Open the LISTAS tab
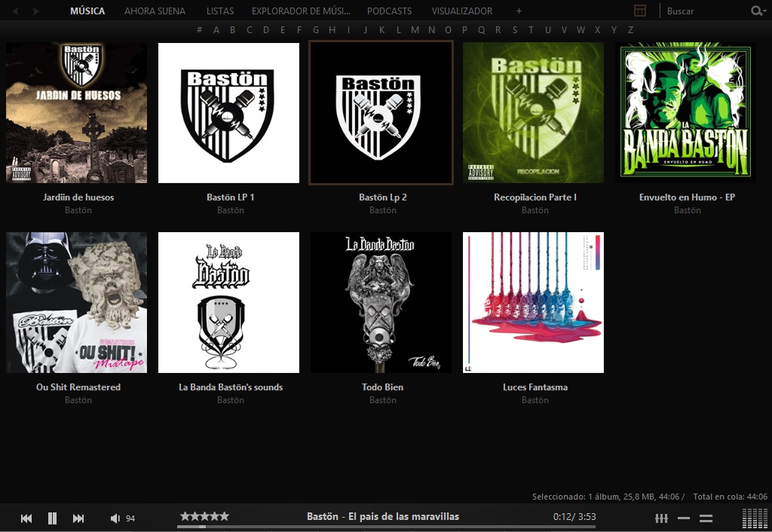 click(220, 11)
